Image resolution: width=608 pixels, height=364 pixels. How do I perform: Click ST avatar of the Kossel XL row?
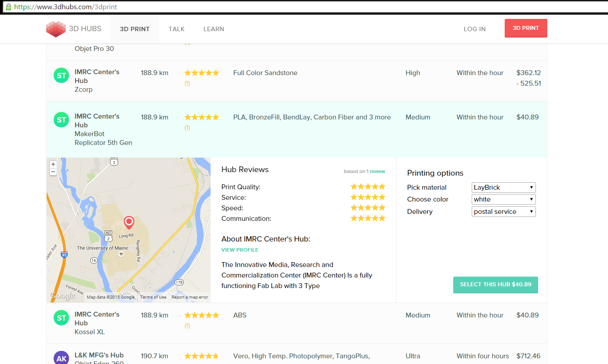coord(62,318)
